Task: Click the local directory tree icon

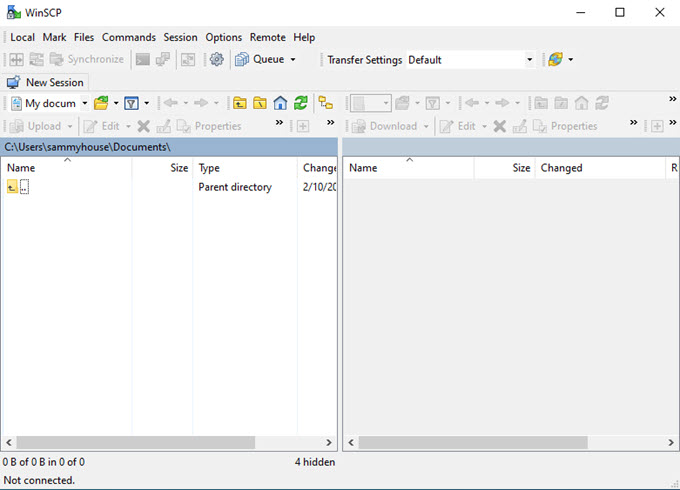Action: tap(326, 103)
